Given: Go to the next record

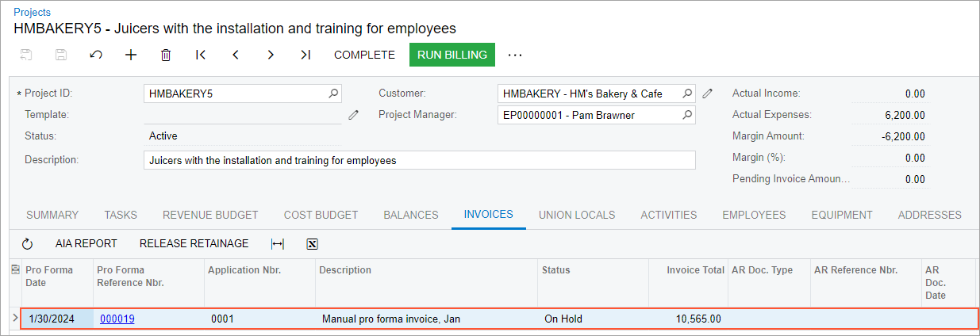Looking at the screenshot, I should point(271,55).
